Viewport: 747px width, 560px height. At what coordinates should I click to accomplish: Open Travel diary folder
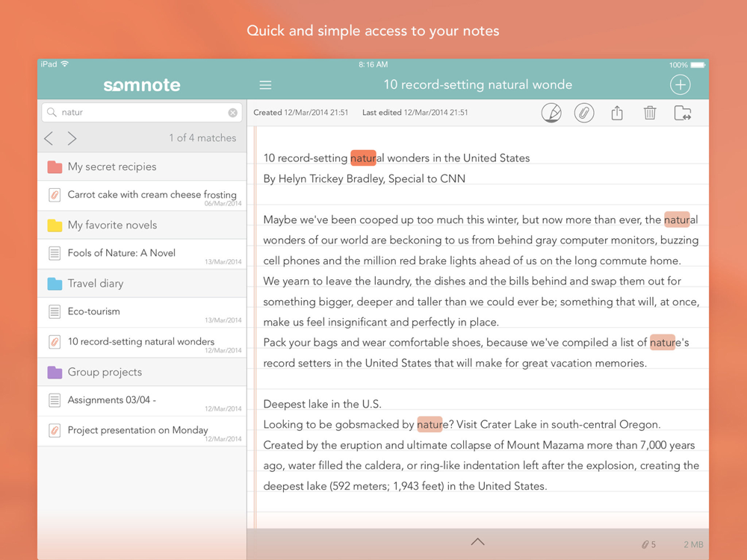(142, 283)
